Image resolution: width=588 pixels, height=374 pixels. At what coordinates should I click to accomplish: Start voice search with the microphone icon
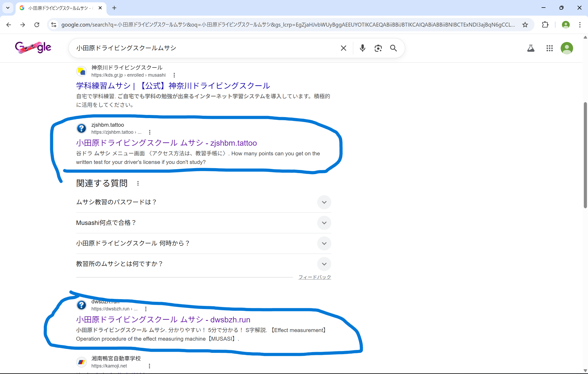click(x=362, y=48)
